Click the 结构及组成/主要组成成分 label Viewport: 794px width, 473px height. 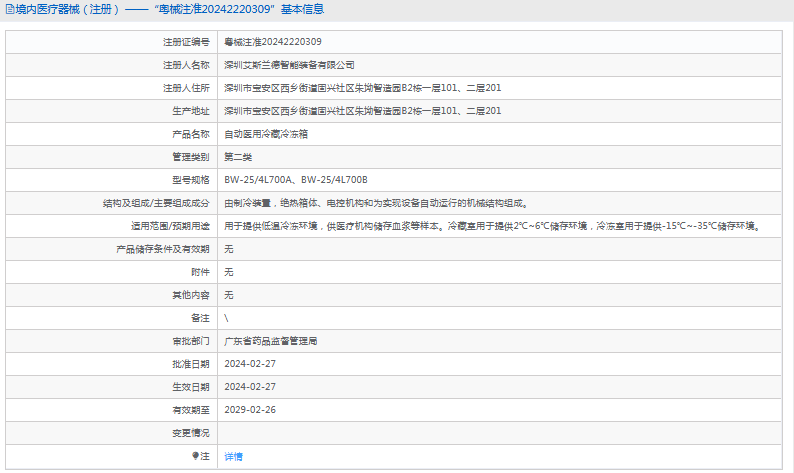coord(156,203)
